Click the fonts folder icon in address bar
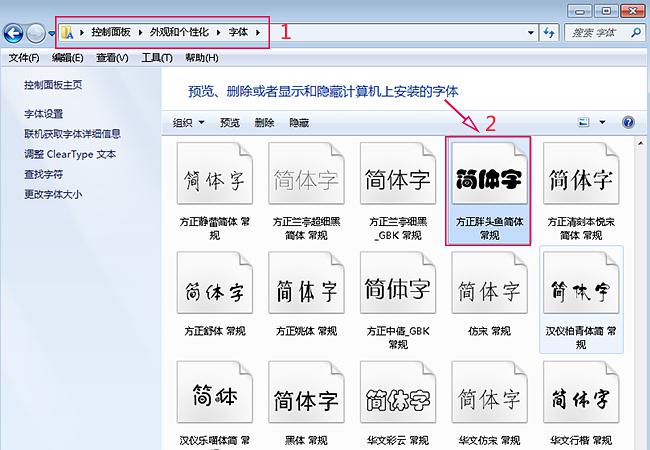This screenshot has width=650, height=450. pos(68,32)
